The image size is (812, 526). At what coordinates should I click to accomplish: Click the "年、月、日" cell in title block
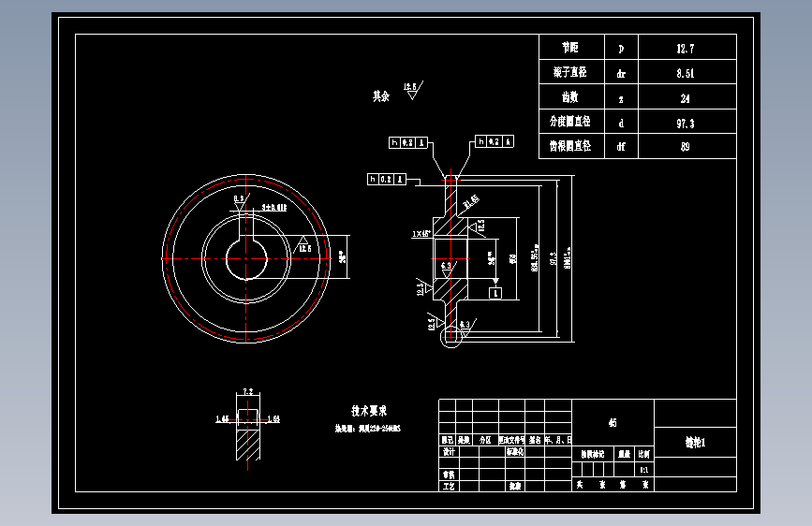558,440
